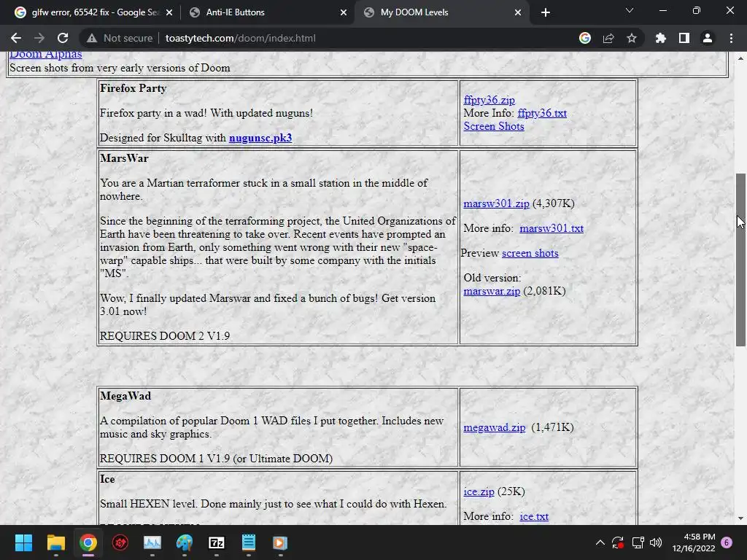Open the Extensions puzzle icon
This screenshot has height=560, width=747.
click(x=661, y=38)
